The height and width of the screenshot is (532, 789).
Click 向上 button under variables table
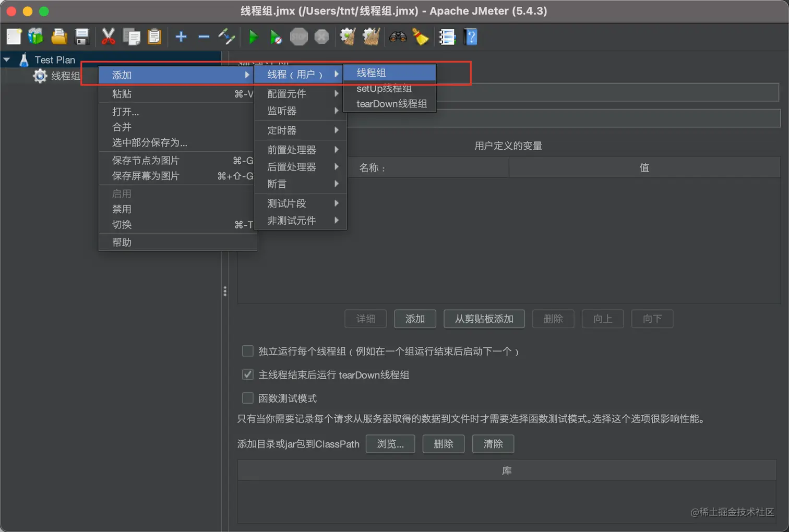pos(603,319)
